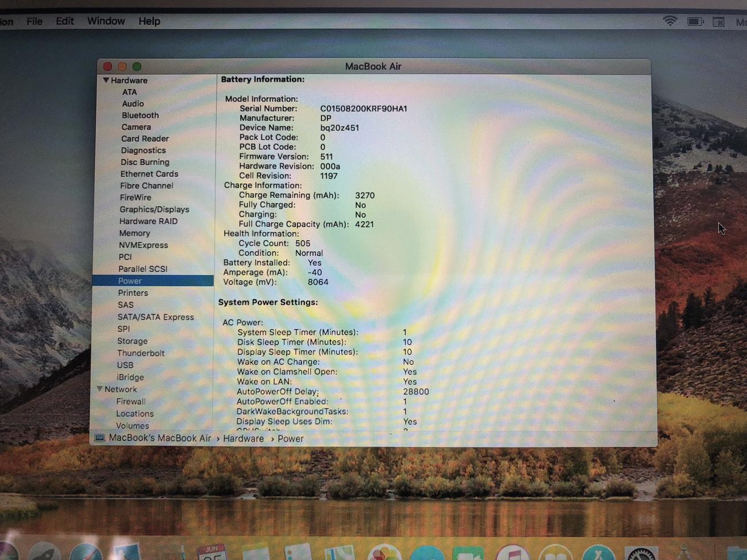Image resolution: width=747 pixels, height=560 pixels.
Task: Select FireWire in the sidebar
Action: click(x=136, y=198)
